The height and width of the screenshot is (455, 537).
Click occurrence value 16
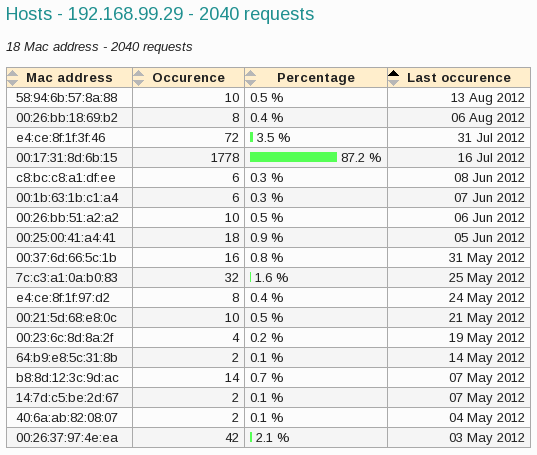[x=232, y=257]
